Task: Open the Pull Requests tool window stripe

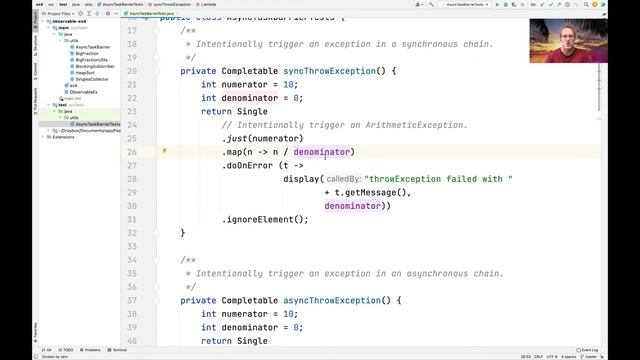Action: (36, 101)
